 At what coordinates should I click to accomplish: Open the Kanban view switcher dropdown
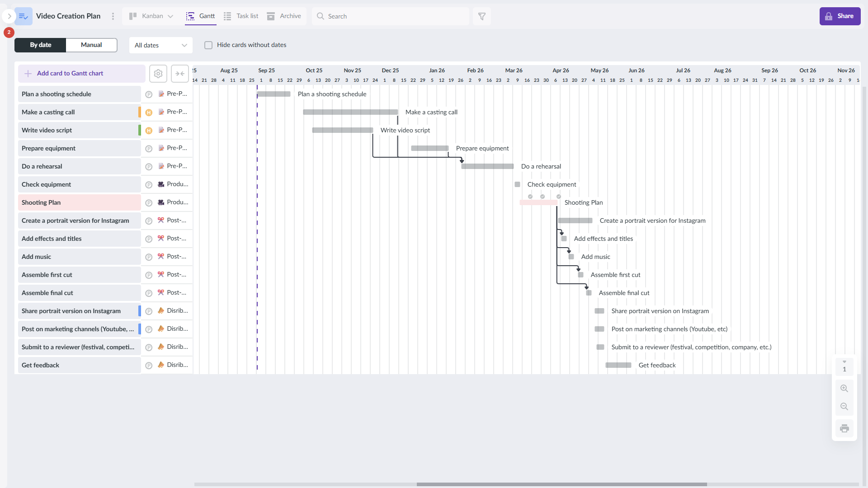(151, 16)
